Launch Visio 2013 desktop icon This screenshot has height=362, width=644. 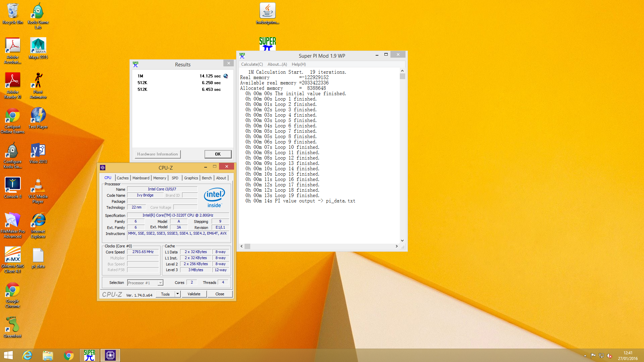tap(38, 153)
